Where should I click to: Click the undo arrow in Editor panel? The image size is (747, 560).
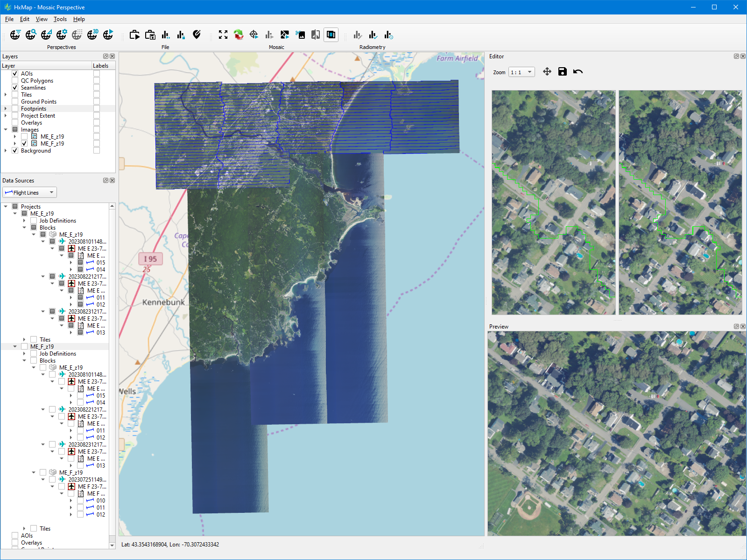pyautogui.click(x=578, y=71)
